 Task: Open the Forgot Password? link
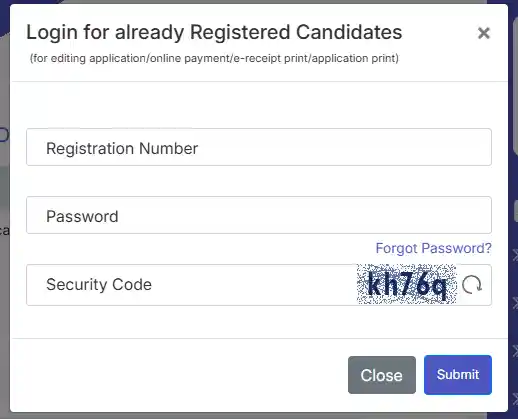(x=433, y=248)
